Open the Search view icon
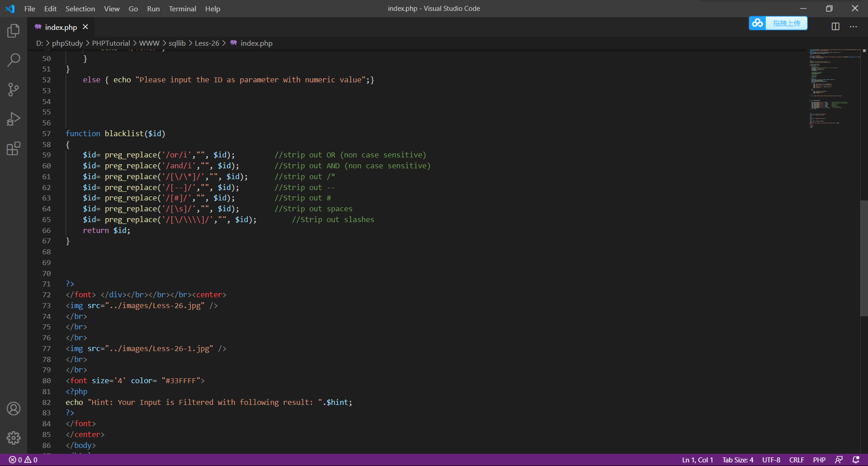Screen dimensions: 868x466 [14, 60]
